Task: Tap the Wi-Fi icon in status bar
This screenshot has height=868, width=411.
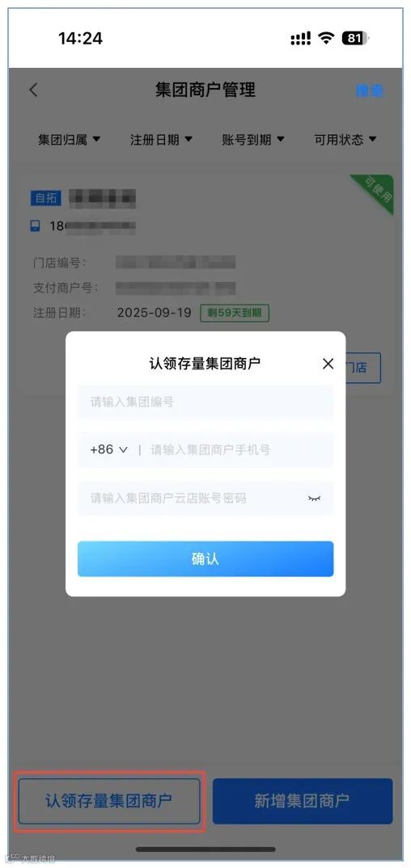Action: [328, 38]
